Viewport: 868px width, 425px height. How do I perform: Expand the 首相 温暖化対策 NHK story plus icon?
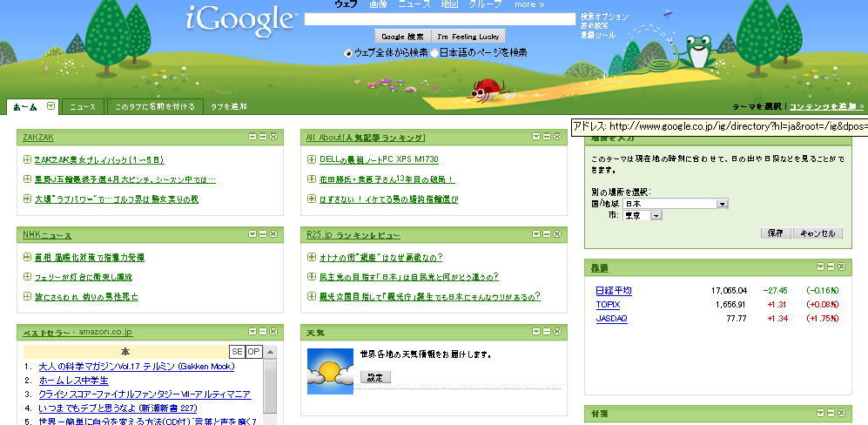point(27,257)
